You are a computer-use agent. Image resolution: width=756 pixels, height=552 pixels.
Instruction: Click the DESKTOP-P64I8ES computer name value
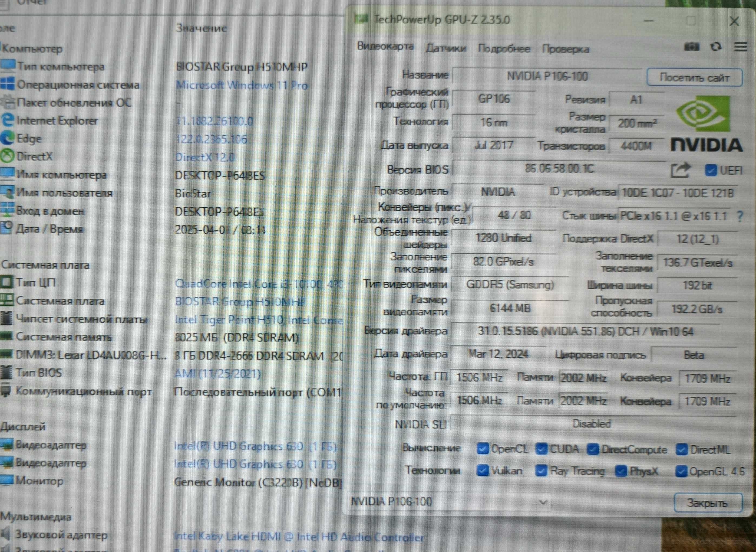pyautogui.click(x=220, y=175)
